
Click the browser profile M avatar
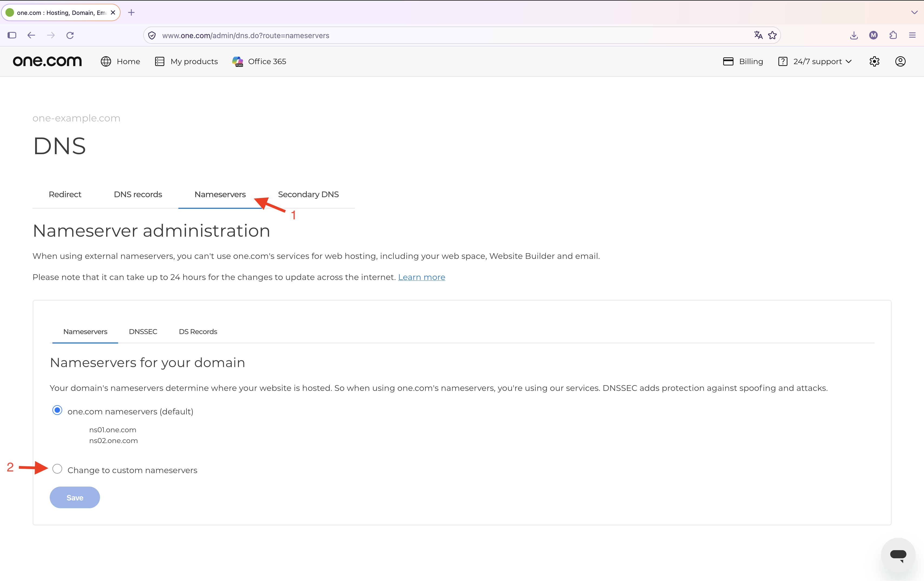coord(873,35)
